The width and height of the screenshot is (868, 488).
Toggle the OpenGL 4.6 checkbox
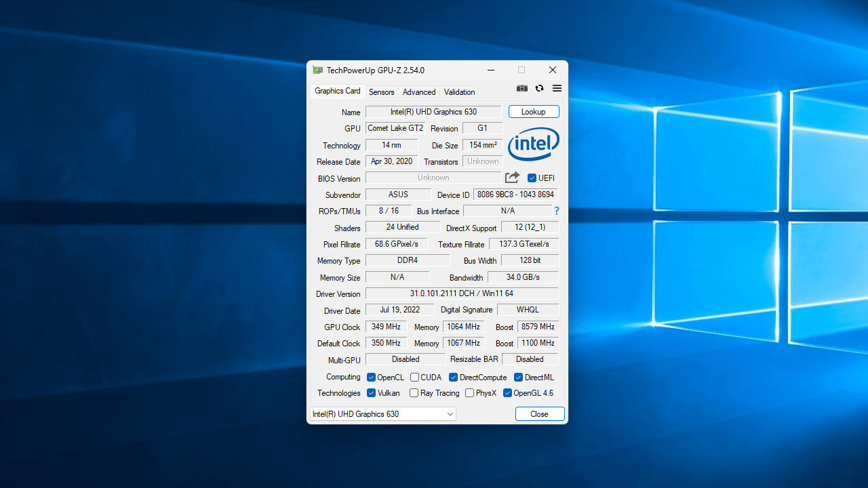point(507,393)
